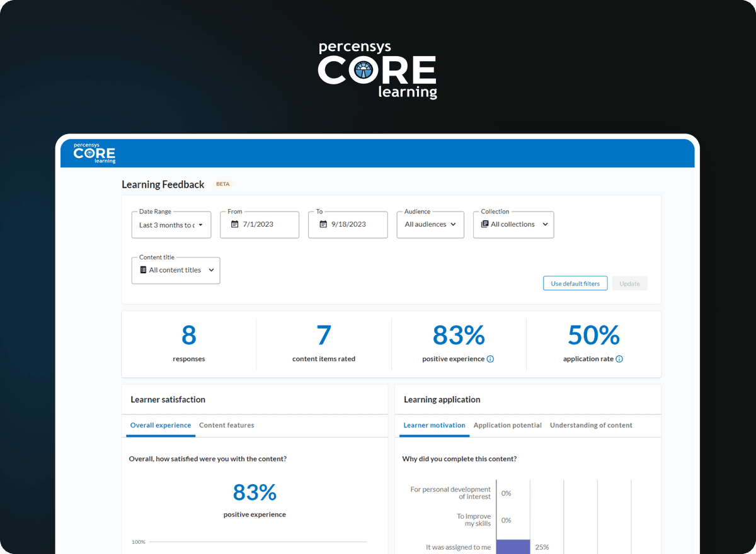Click the list icon inside the Collection filter
Image resolution: width=756 pixels, height=554 pixels.
point(484,224)
